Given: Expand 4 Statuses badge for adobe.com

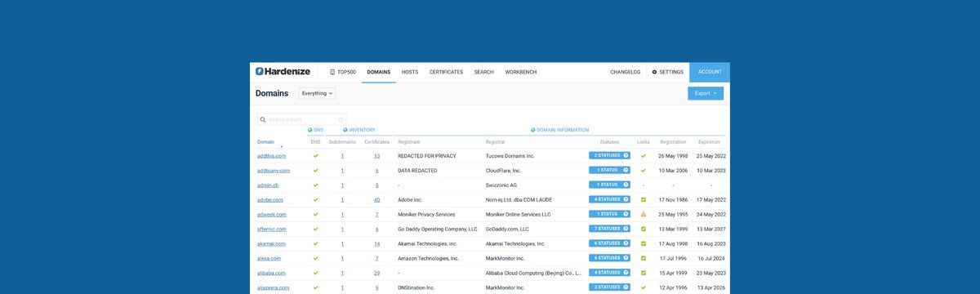Looking at the screenshot, I should (x=609, y=199).
